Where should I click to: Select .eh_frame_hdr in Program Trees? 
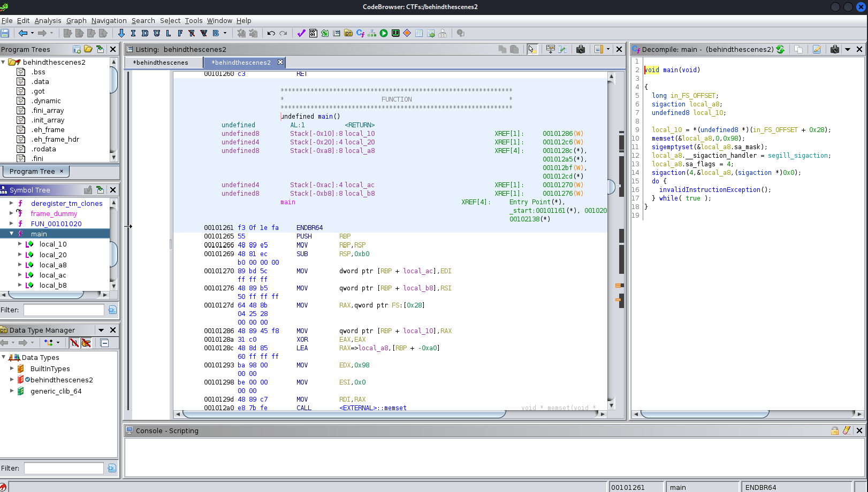(x=55, y=139)
